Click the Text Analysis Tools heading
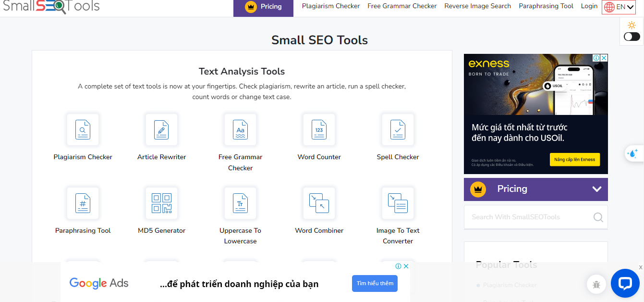 coord(242,72)
